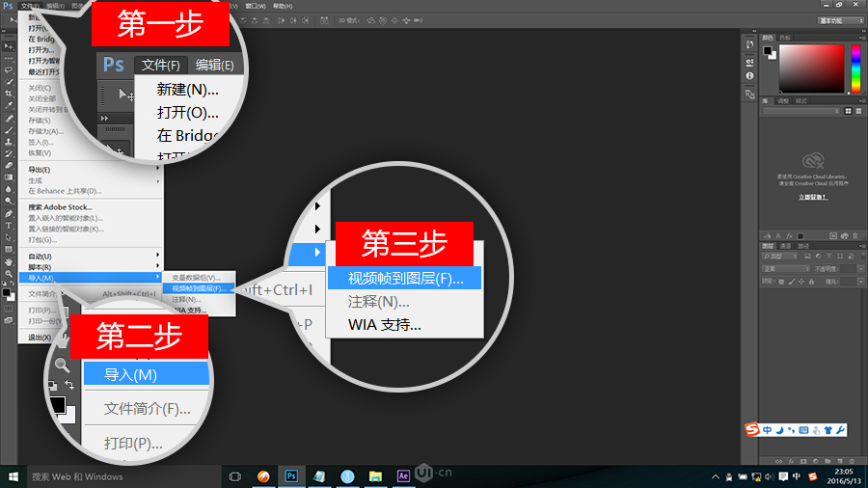868x488 pixels.
Task: Open File Explorer from the taskbar
Action: (375, 476)
